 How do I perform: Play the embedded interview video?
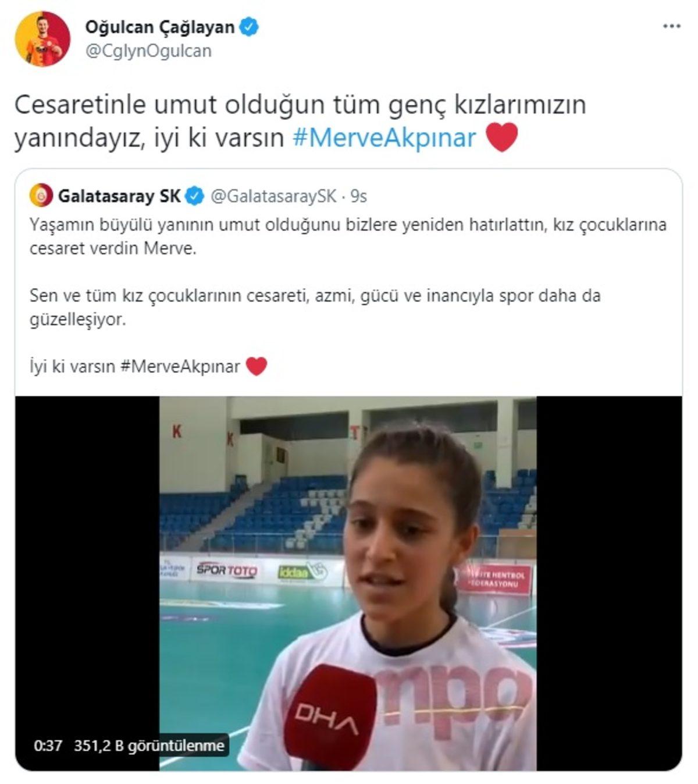tap(348, 583)
